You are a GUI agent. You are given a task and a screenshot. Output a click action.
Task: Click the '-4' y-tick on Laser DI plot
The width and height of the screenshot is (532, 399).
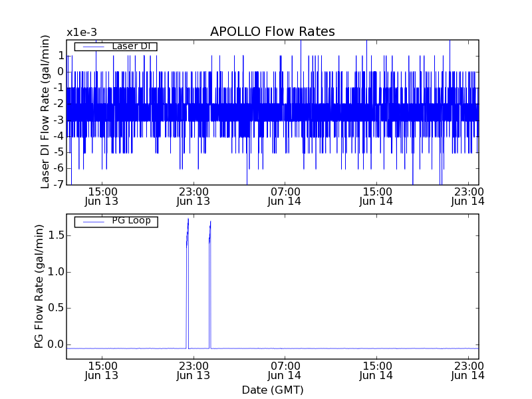[x=59, y=136]
